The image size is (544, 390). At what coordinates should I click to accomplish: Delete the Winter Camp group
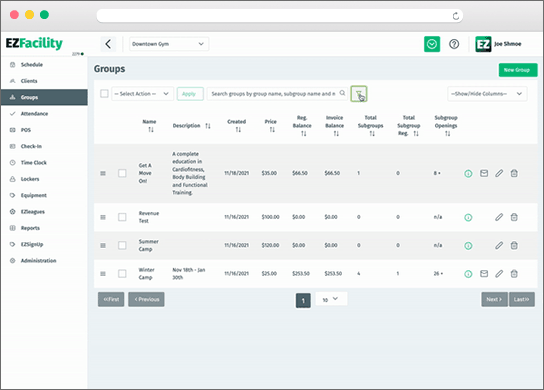coord(514,274)
